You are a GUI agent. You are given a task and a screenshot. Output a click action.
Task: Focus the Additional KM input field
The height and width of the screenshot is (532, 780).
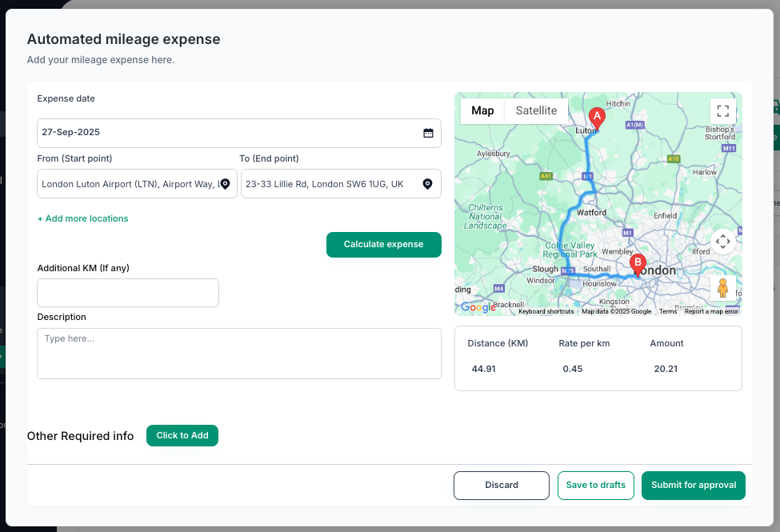[128, 293]
